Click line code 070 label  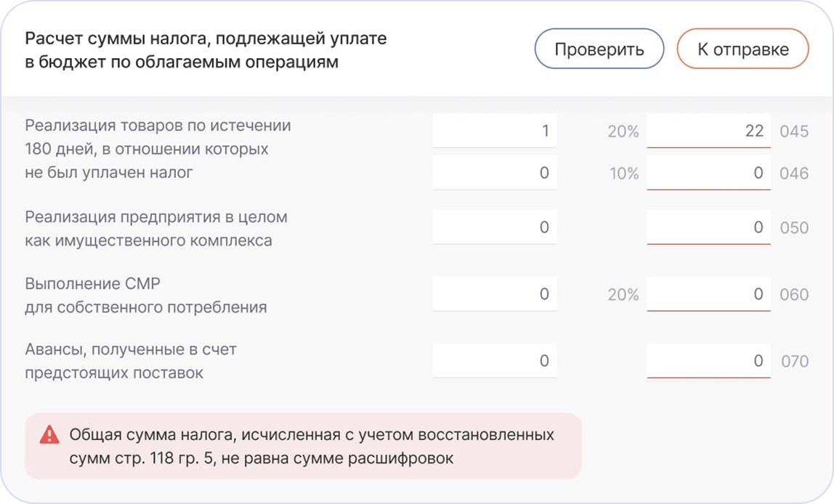[x=795, y=362]
